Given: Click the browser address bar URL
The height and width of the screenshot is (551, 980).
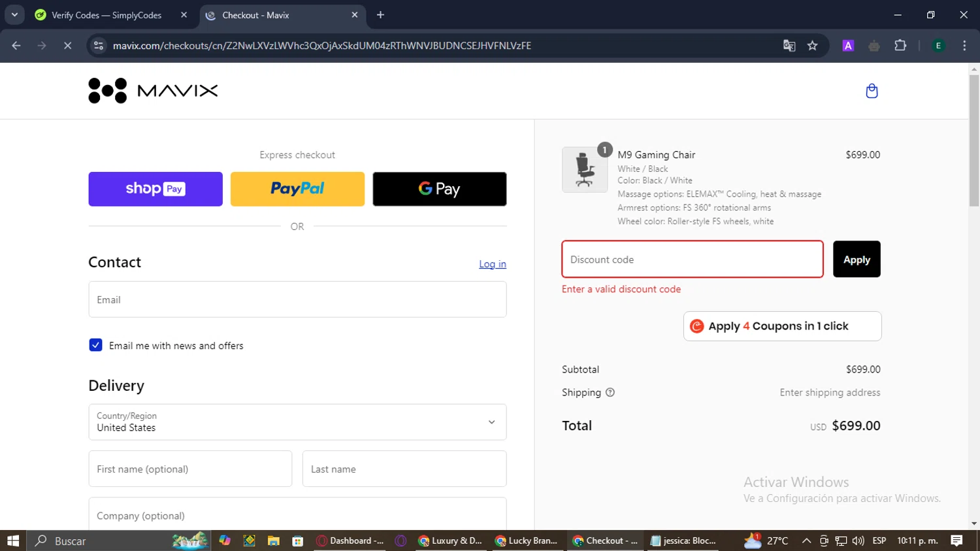Looking at the screenshot, I should [321, 46].
